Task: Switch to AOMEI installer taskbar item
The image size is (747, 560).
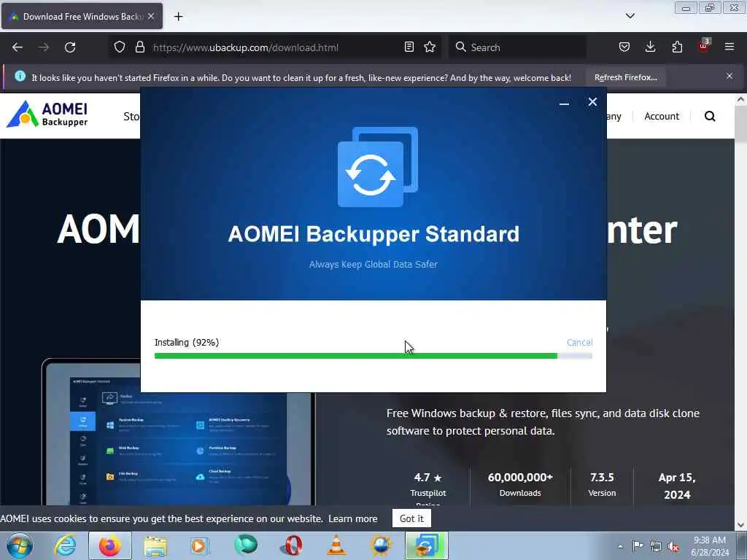Action: (426, 545)
